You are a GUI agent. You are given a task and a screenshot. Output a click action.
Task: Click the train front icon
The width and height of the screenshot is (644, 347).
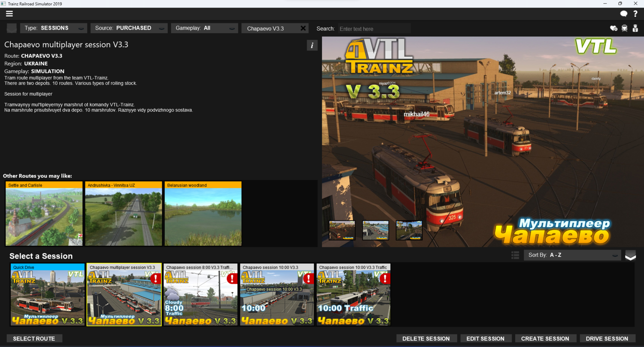point(625,28)
